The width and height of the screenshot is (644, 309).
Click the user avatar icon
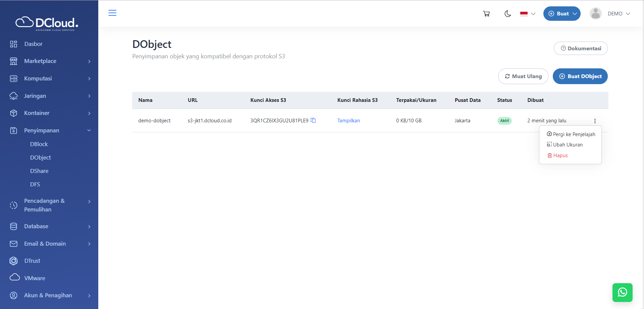[x=595, y=14]
